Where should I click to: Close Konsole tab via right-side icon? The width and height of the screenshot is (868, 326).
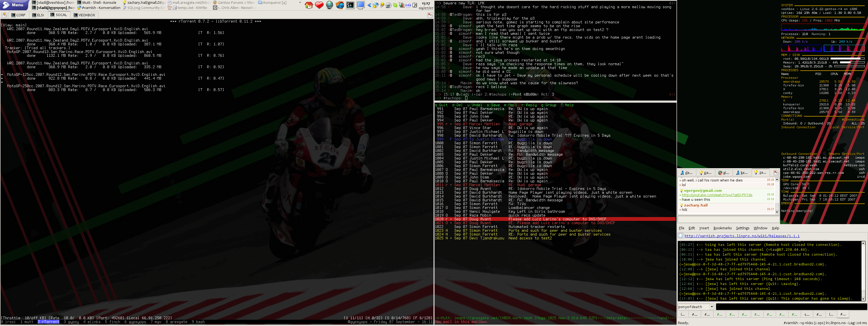point(430,15)
